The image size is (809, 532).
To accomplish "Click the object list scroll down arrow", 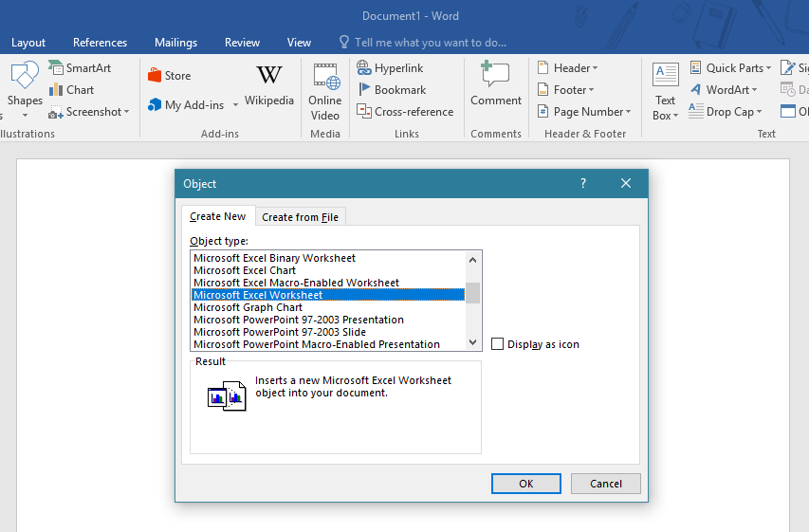I will pos(472,342).
